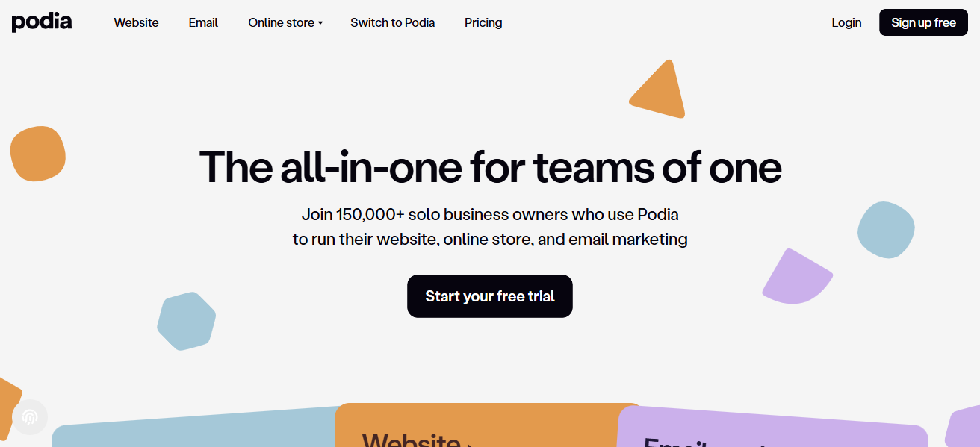This screenshot has height=447, width=980.
Task: Expand the Online store dropdown arrow
Action: (320, 23)
